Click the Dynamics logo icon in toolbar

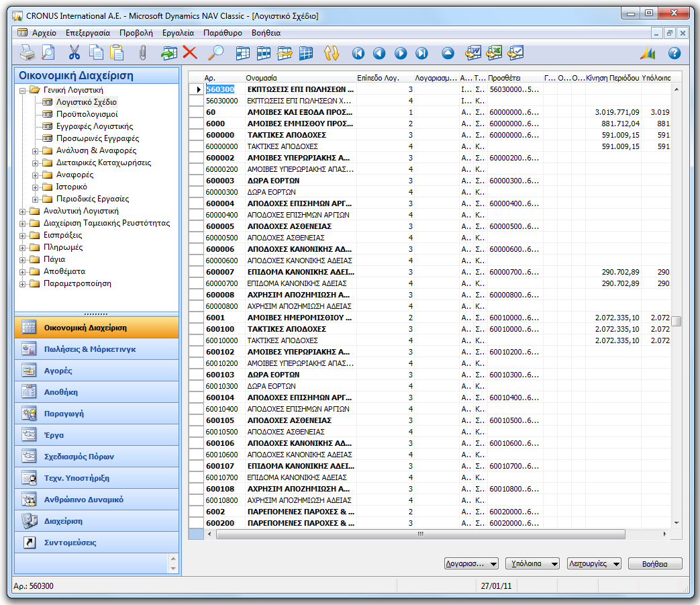coord(648,54)
